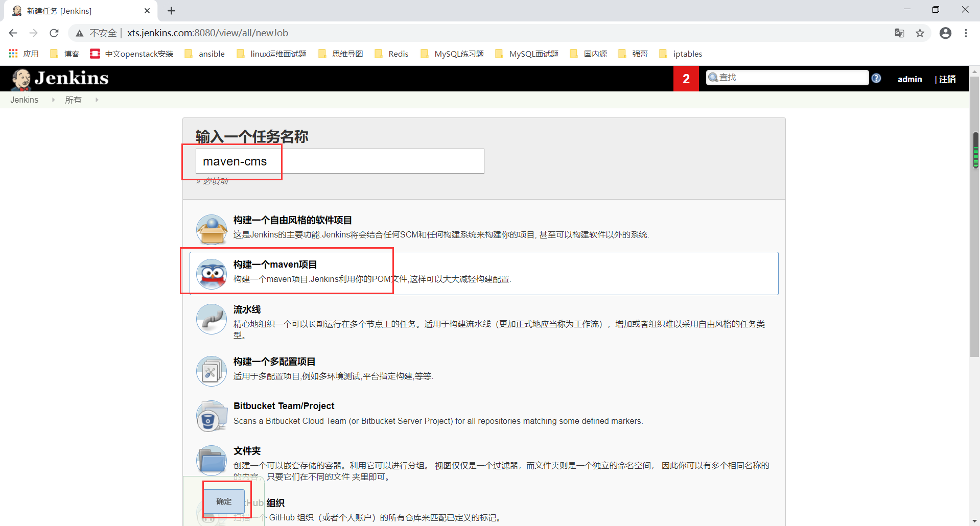Click the browser address bar URL
Screen dimensions: 980x526
tap(207, 33)
